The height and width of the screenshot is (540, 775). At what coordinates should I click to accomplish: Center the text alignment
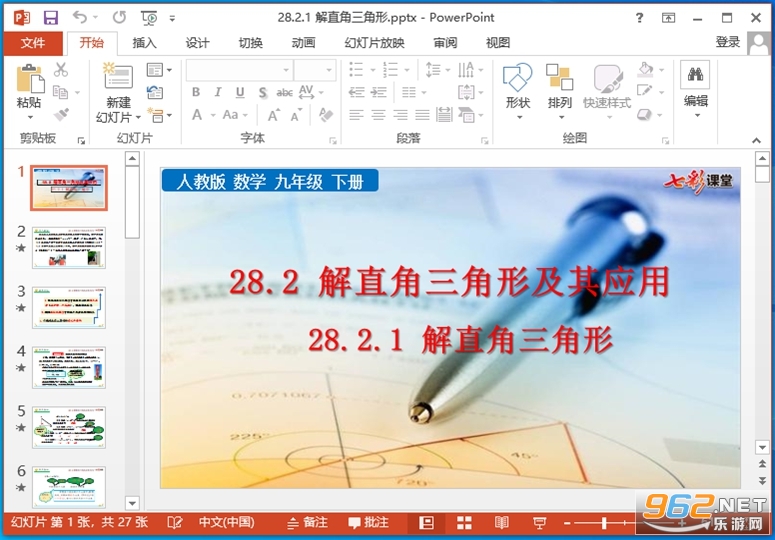(x=378, y=115)
